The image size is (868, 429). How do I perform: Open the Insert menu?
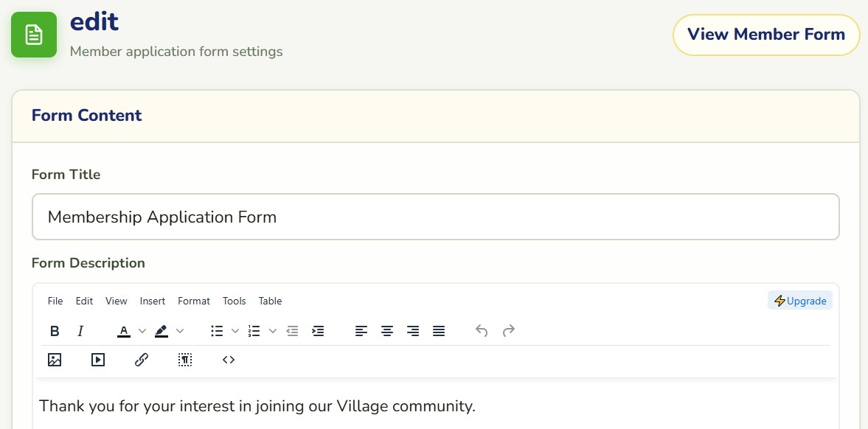pyautogui.click(x=152, y=301)
